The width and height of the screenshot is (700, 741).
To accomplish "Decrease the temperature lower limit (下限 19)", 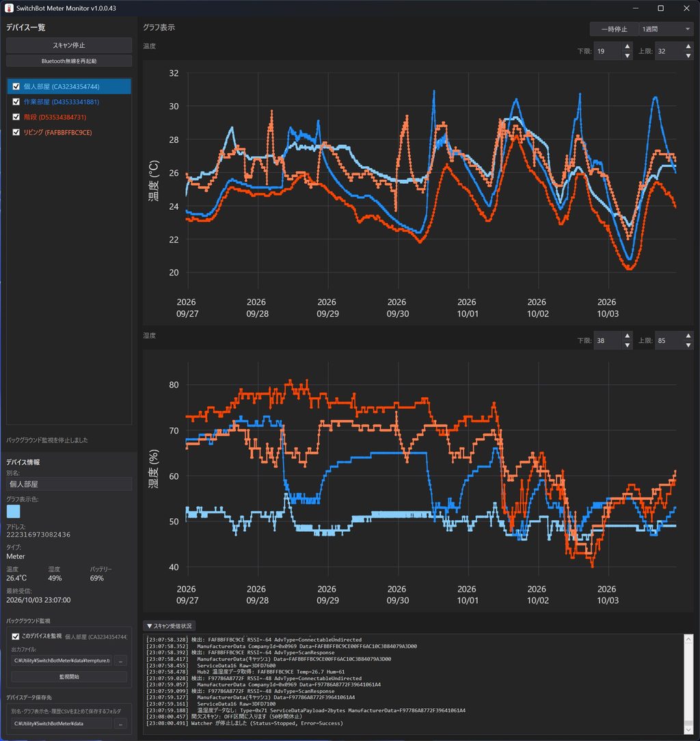I will 628,55.
